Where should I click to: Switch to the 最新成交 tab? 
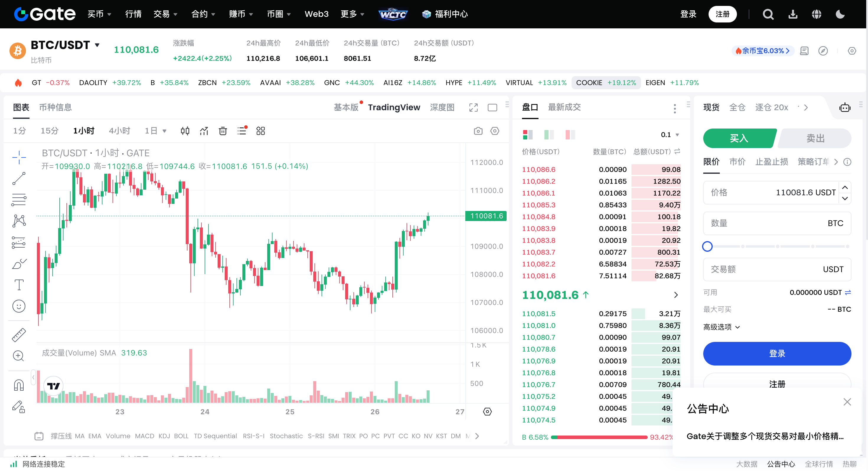click(564, 107)
